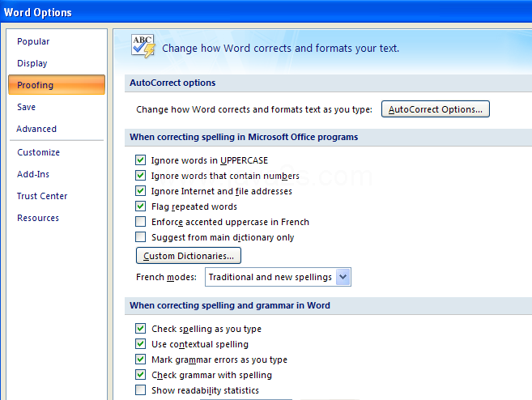Uncheck Check grammar with spelling
This screenshot has width=532, height=400.
(140, 375)
